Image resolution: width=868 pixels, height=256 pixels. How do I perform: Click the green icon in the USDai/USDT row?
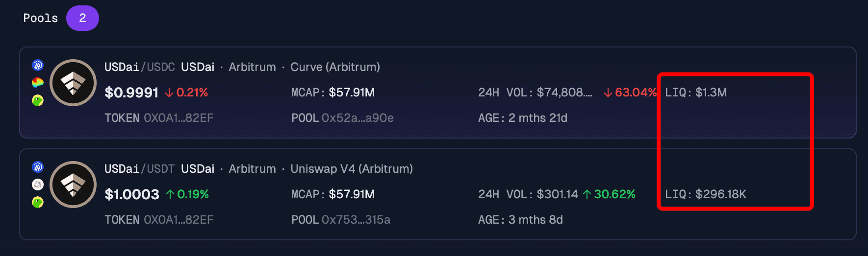[38, 202]
